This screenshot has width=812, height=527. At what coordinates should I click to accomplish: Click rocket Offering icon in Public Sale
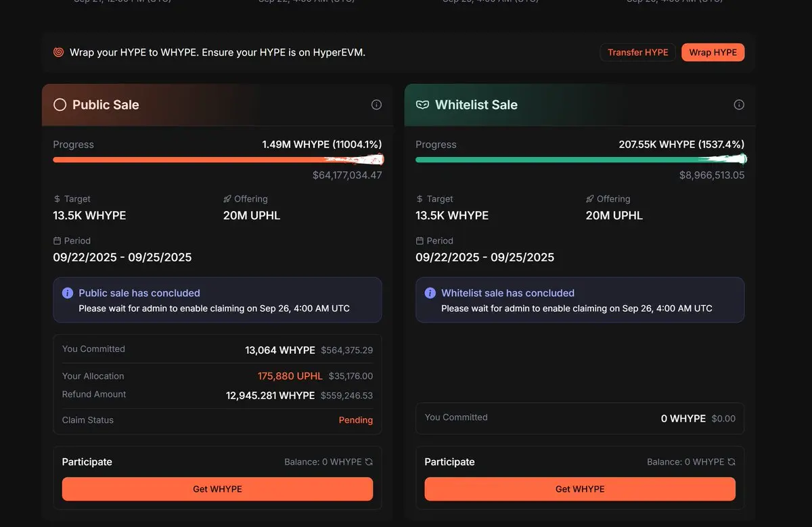tap(227, 199)
